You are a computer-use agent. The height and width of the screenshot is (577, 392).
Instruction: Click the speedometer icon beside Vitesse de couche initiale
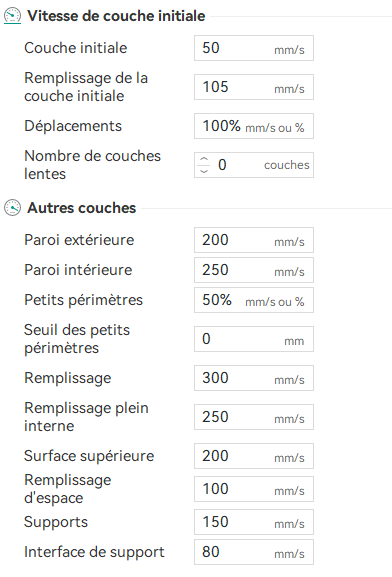(x=12, y=16)
